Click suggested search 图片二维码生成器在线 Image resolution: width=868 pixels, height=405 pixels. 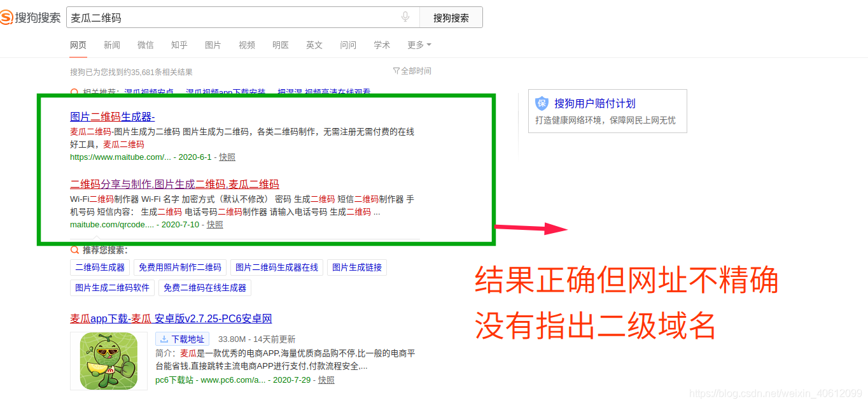(x=277, y=267)
